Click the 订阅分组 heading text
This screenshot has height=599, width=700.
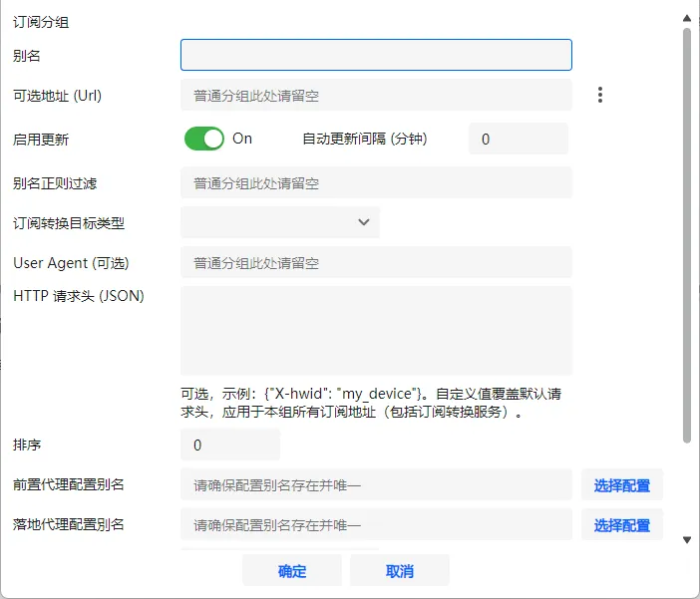tap(41, 22)
